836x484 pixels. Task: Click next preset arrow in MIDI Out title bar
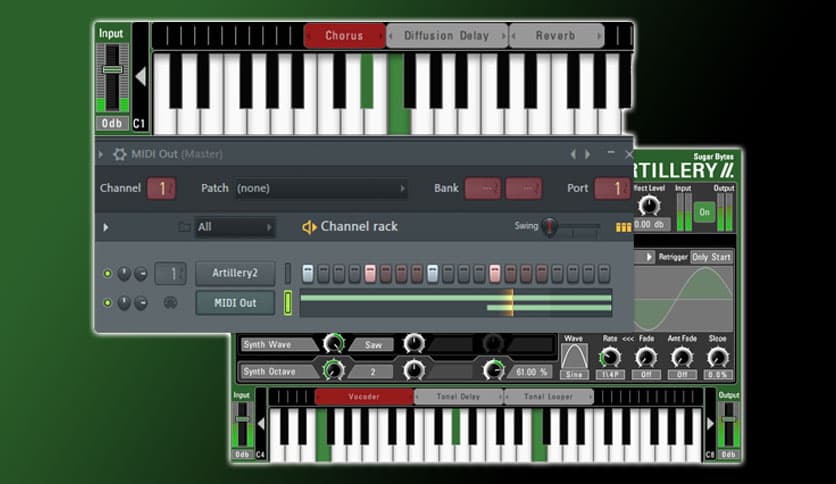pos(588,154)
